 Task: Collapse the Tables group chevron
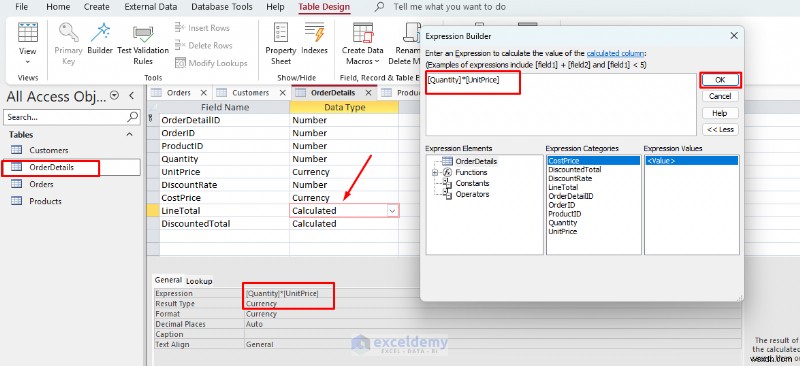coord(130,135)
